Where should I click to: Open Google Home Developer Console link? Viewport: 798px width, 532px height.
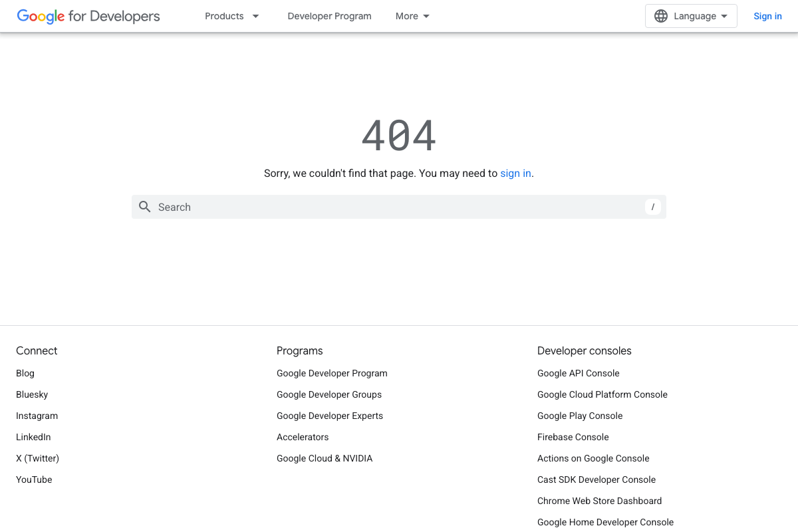coord(606,522)
